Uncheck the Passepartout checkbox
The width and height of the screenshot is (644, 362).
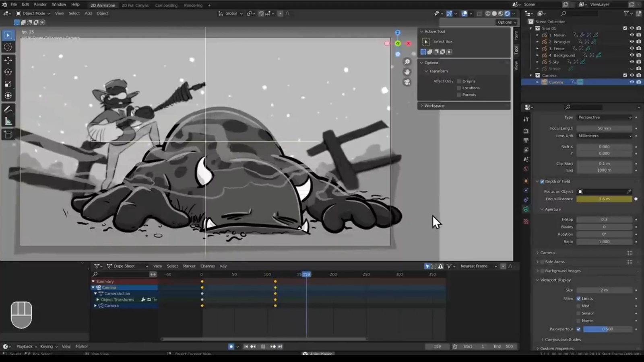click(x=578, y=329)
